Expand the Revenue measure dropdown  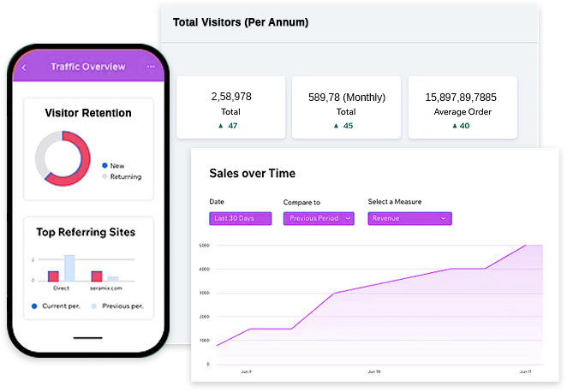[409, 218]
